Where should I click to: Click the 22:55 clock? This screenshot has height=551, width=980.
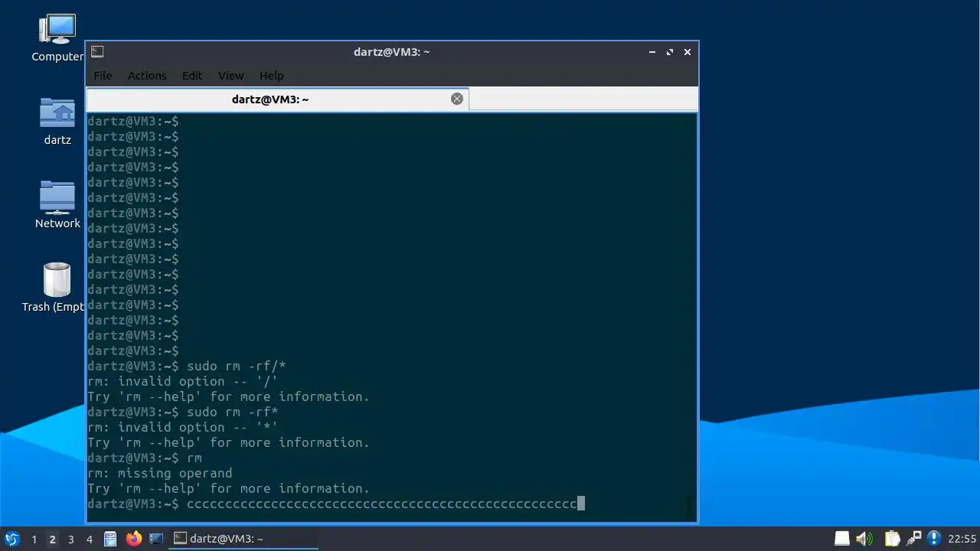click(962, 539)
